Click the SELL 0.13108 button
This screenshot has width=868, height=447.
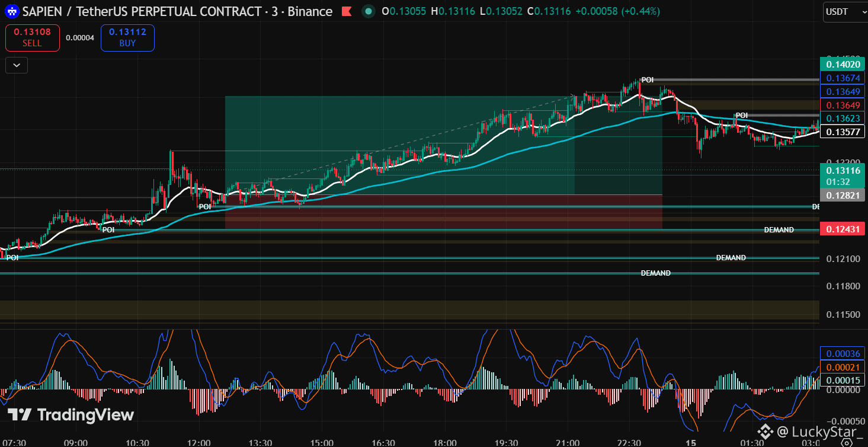[x=33, y=38]
